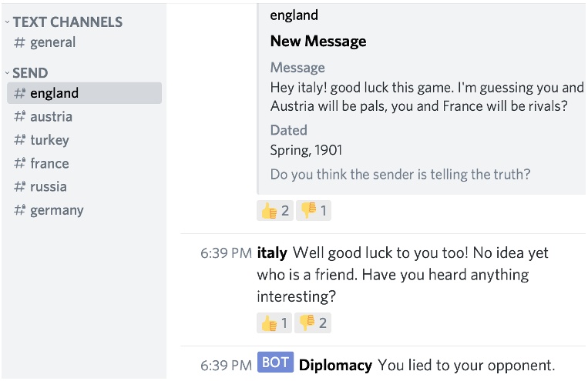Toggle thumbs down reaction on england's embed message
Viewport: 588px width, 381px height.
314,210
